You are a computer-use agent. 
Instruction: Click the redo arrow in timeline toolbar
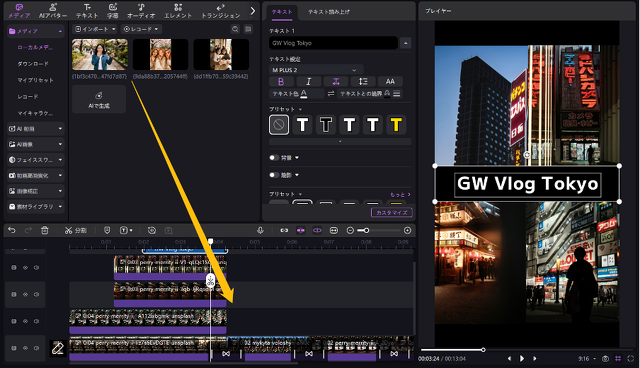28,231
